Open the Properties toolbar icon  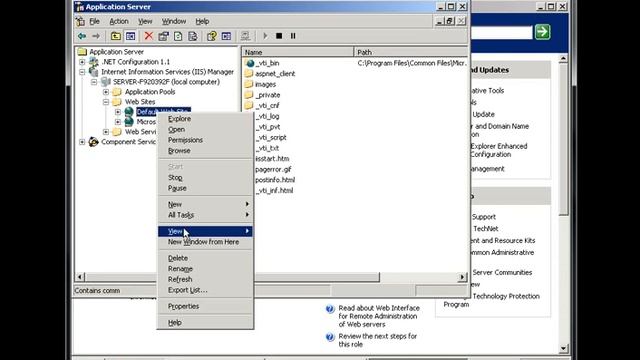coord(163,36)
